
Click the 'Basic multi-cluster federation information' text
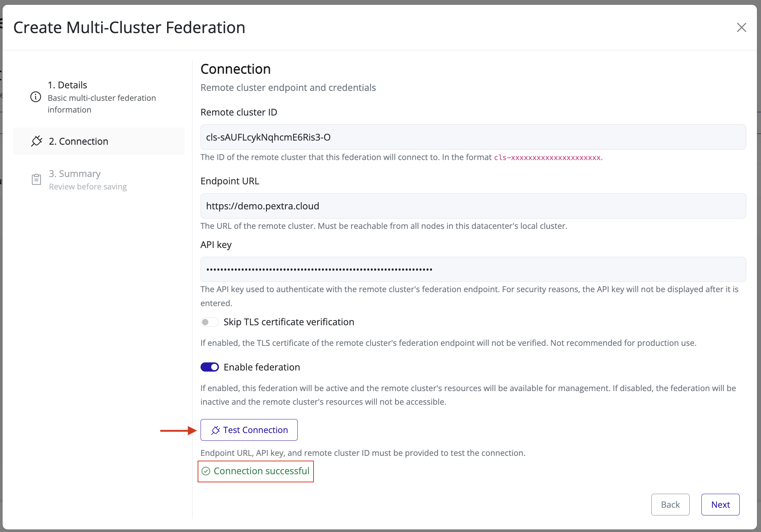(102, 104)
